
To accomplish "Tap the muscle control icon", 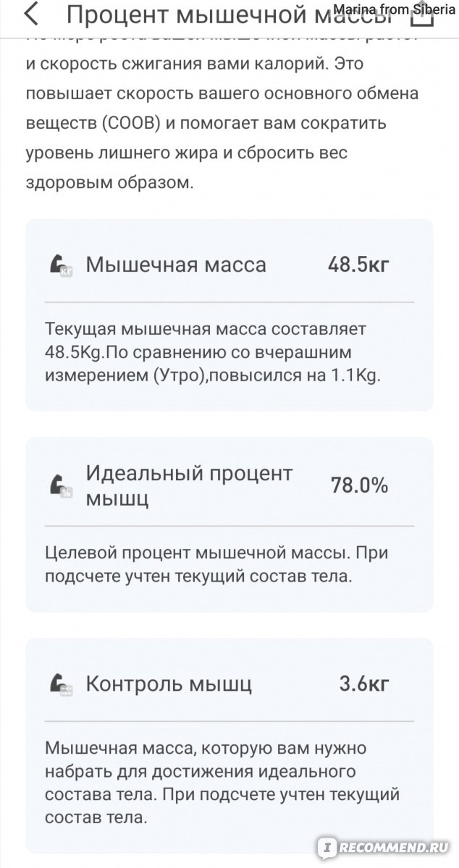I will point(61,684).
